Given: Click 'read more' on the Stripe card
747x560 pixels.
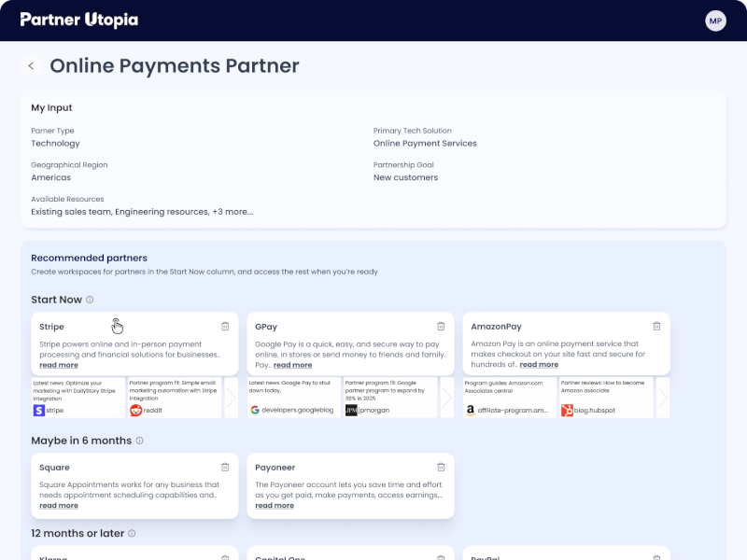Looking at the screenshot, I should 59,365.
